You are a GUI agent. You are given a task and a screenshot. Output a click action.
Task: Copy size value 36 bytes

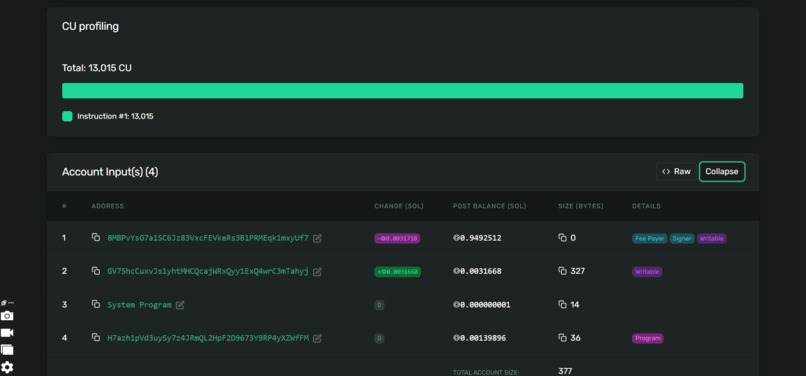tap(562, 338)
